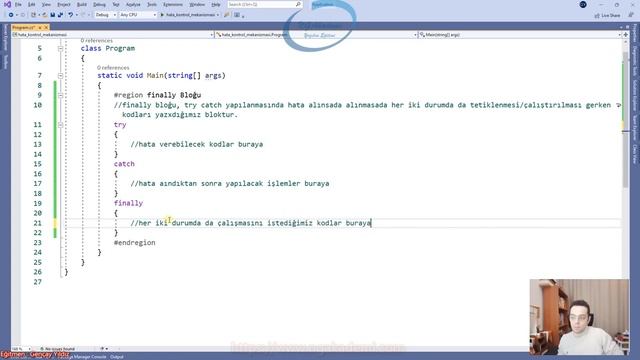The height and width of the screenshot is (360, 640).
Task: Collapse the try block
Action: click(60, 125)
